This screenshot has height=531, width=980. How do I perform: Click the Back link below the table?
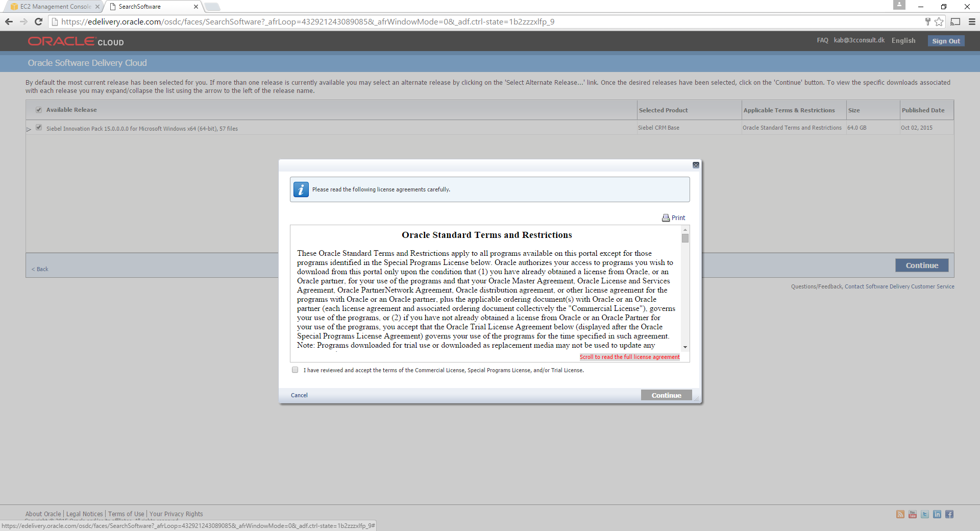click(40, 269)
